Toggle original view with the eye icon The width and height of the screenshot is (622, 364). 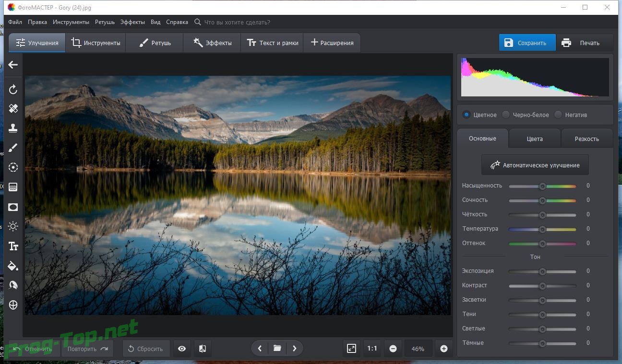pos(182,349)
